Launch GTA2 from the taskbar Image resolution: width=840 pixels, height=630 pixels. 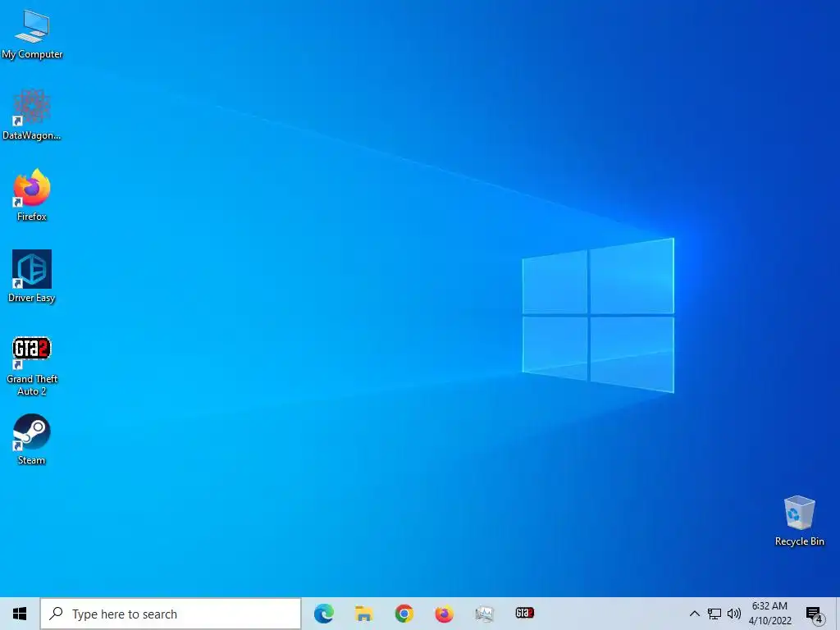pyautogui.click(x=524, y=613)
